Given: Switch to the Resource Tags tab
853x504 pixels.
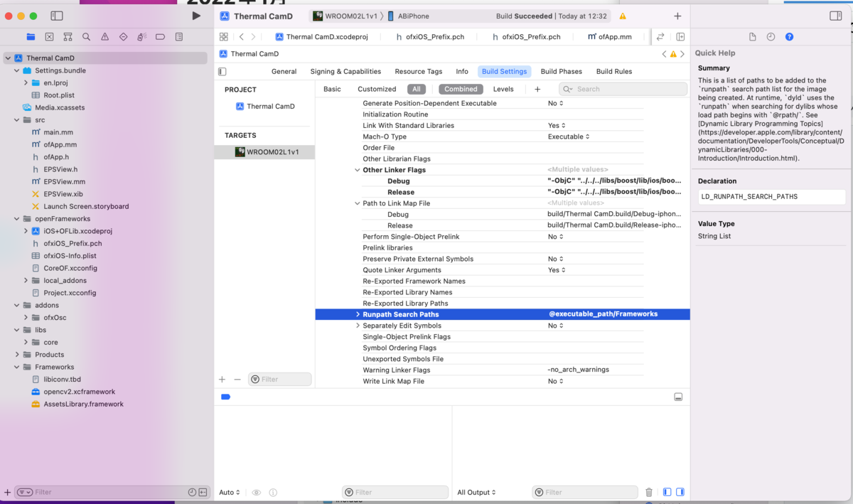Looking at the screenshot, I should [x=418, y=71].
